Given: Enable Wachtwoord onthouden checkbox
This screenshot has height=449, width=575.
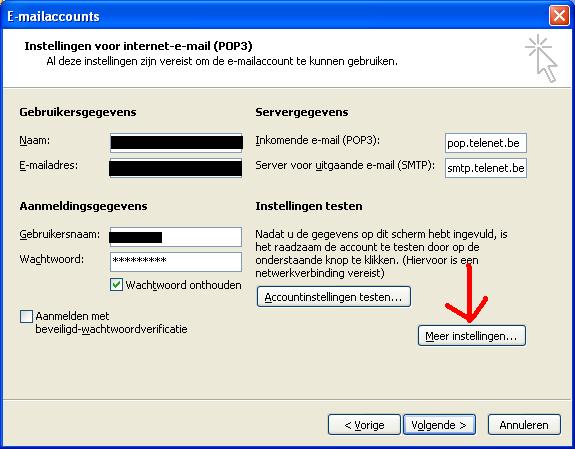Looking at the screenshot, I should tap(116, 285).
